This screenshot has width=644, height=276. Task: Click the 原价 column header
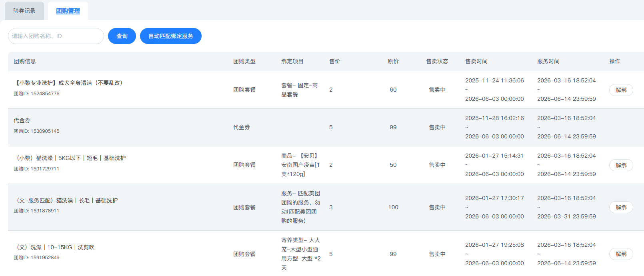coord(393,61)
